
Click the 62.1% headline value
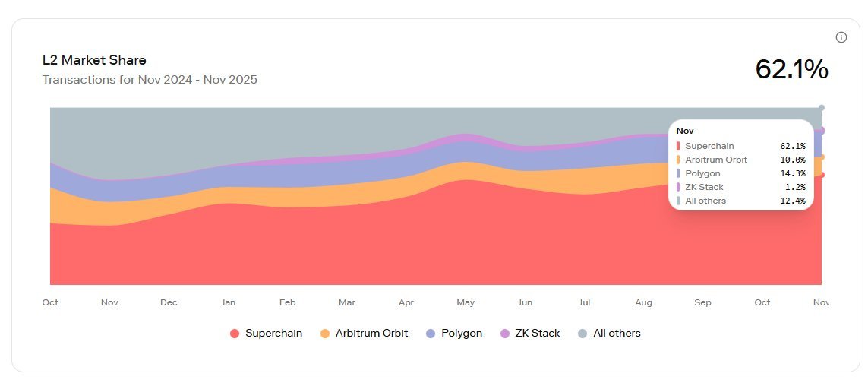click(791, 69)
